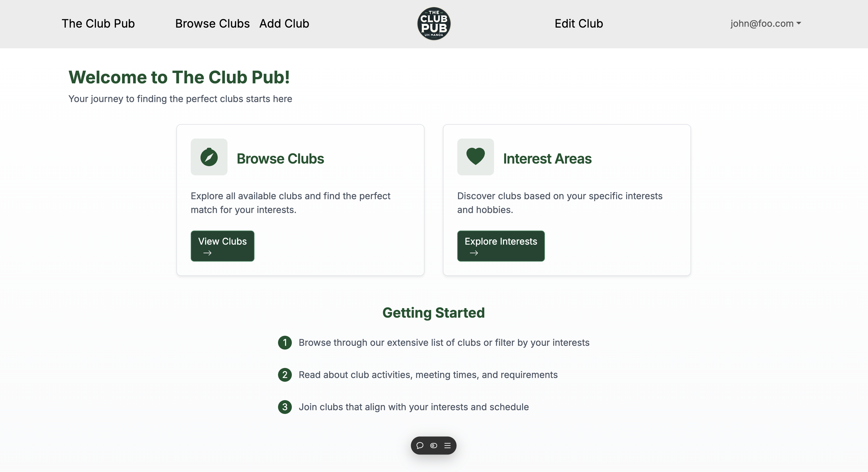Screen dimensions: 868x472
Task: Click the step 1 number badge
Action: [285, 343]
